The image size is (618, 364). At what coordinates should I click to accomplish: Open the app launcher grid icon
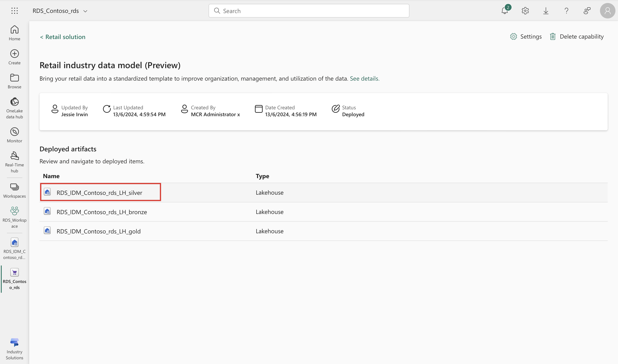tap(15, 11)
